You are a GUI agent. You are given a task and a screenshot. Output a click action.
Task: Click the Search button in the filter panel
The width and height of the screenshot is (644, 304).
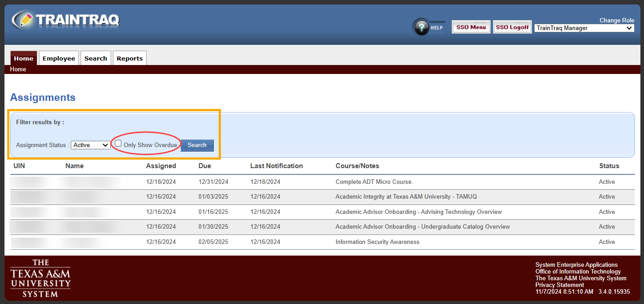(x=197, y=145)
